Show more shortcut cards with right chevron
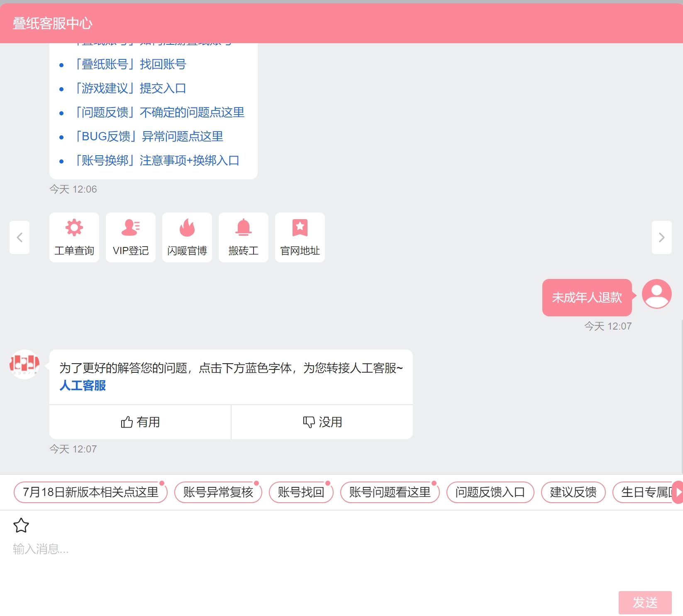 coord(662,237)
